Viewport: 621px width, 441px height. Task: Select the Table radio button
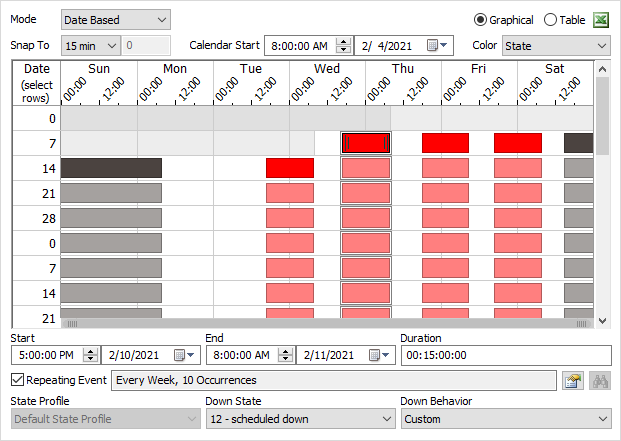(550, 20)
